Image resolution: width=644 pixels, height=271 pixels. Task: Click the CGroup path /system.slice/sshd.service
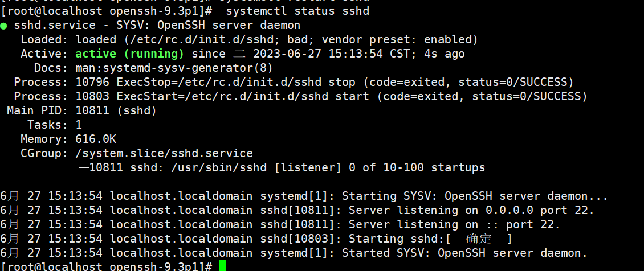pyautogui.click(x=164, y=153)
